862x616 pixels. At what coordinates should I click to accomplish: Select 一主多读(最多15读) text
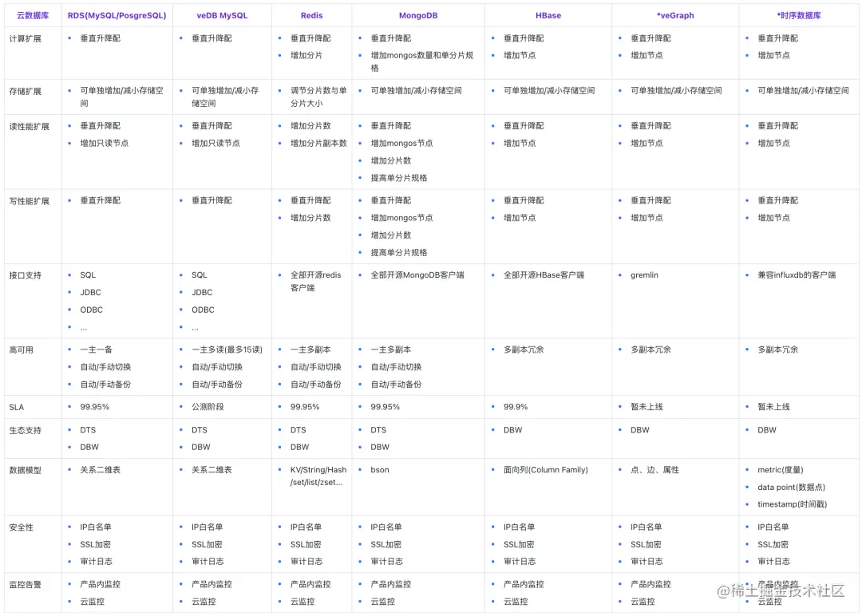point(227,349)
